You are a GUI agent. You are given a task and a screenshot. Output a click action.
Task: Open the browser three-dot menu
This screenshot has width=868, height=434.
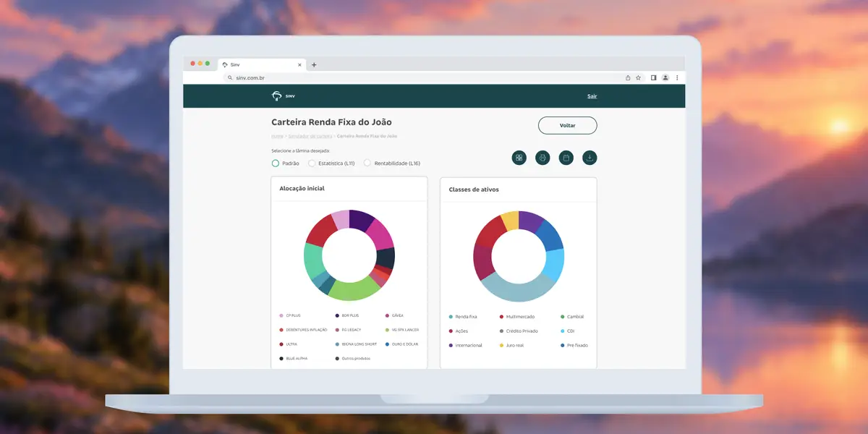pyautogui.click(x=677, y=77)
